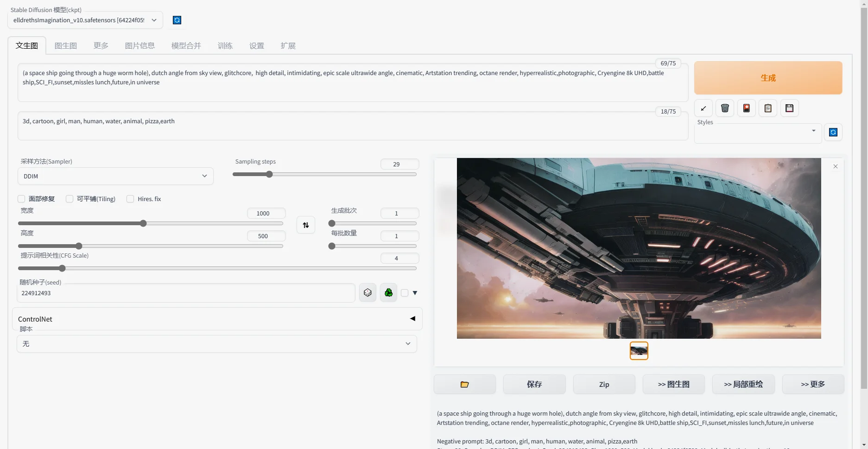868x449 pixels.
Task: Open the 扩展 extensions tab
Action: point(288,45)
